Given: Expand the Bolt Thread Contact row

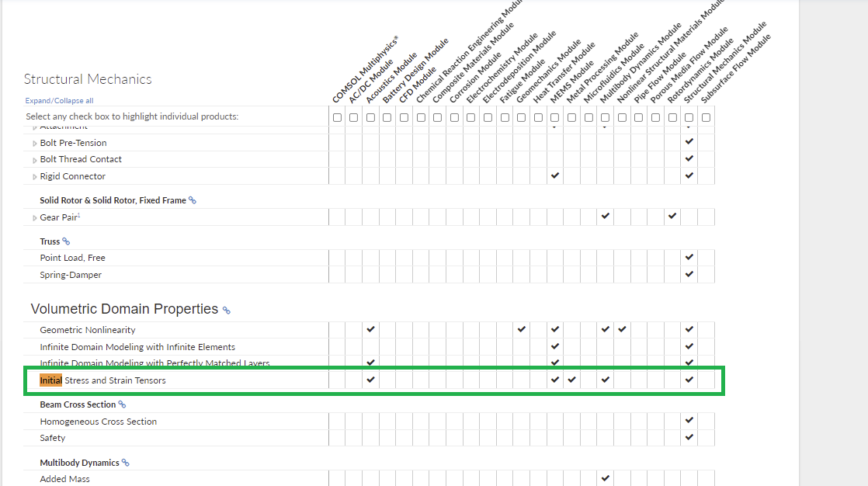Looking at the screenshot, I should (34, 160).
